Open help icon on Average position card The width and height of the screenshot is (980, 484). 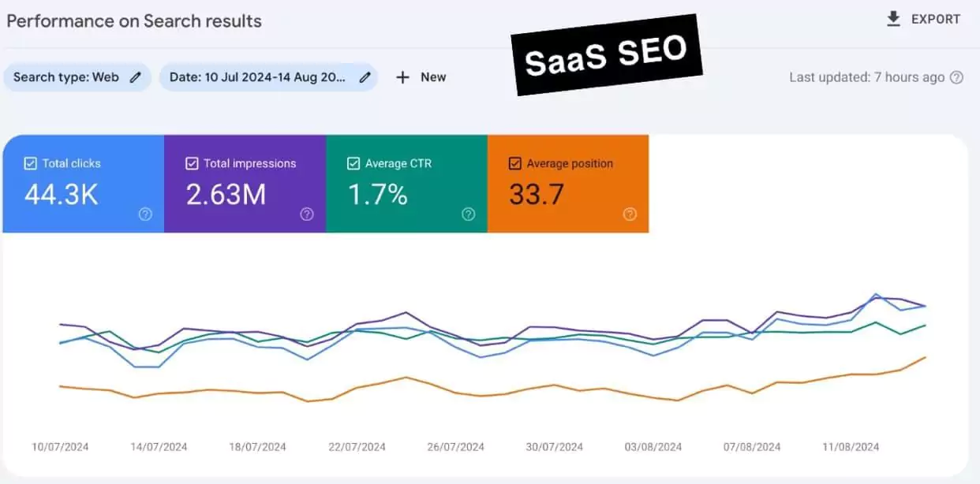630,214
